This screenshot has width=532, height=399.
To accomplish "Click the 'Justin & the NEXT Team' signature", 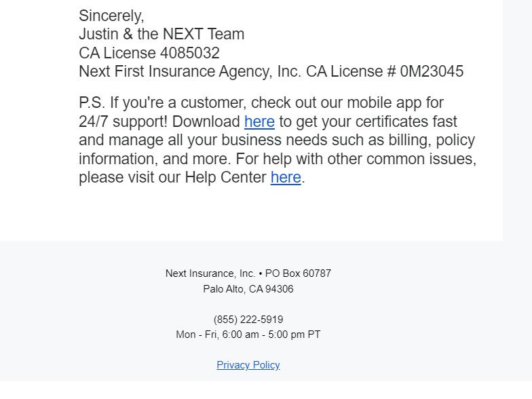I will click(x=161, y=34).
